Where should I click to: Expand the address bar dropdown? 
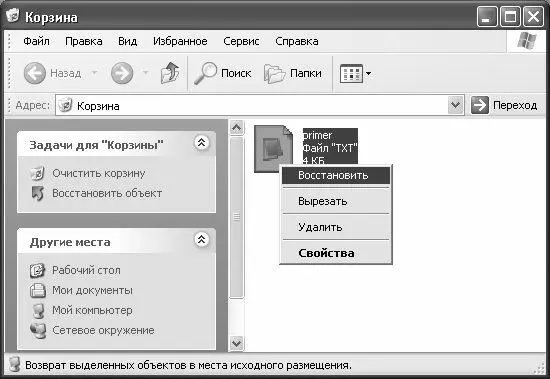(455, 105)
